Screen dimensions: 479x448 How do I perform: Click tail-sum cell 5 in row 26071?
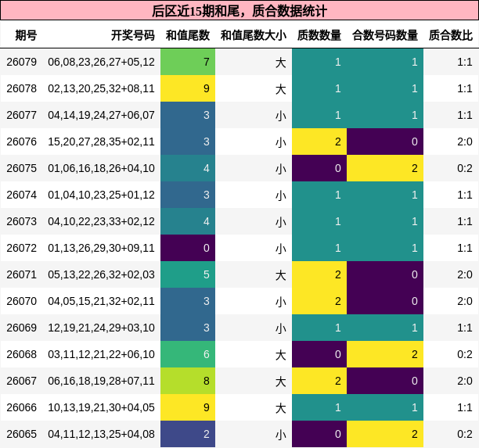pyautogui.click(x=188, y=274)
